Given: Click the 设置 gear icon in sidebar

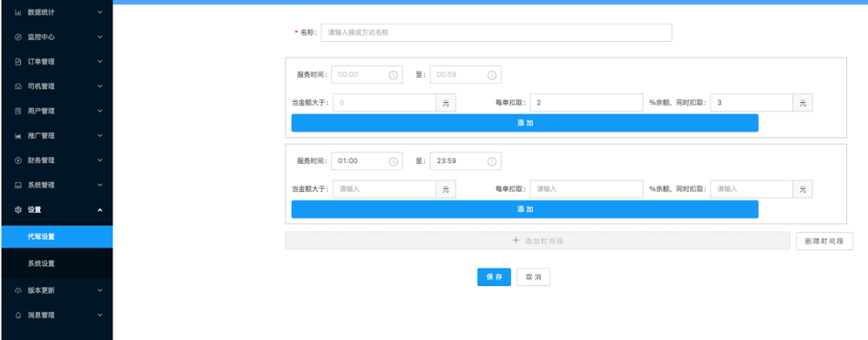Looking at the screenshot, I should pyautogui.click(x=18, y=210).
